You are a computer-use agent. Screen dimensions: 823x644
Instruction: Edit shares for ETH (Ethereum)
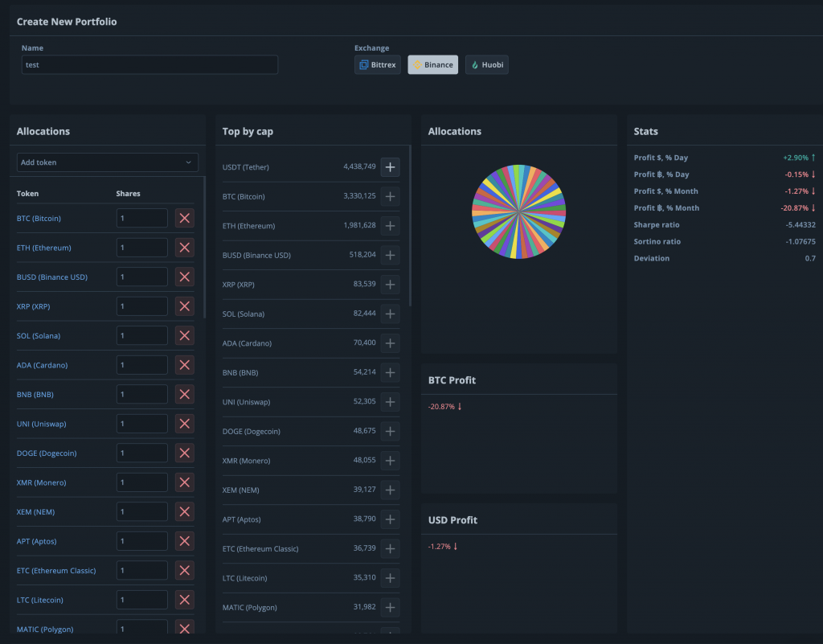(x=141, y=248)
